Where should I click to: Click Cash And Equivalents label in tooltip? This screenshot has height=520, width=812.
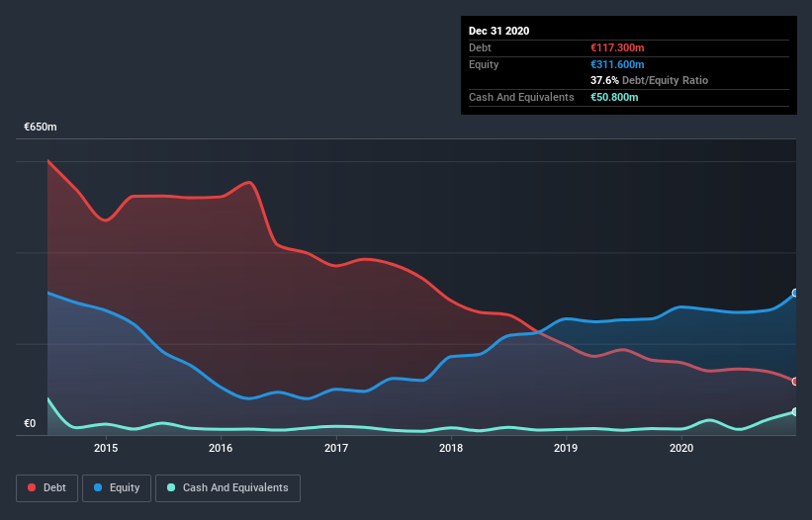point(521,97)
